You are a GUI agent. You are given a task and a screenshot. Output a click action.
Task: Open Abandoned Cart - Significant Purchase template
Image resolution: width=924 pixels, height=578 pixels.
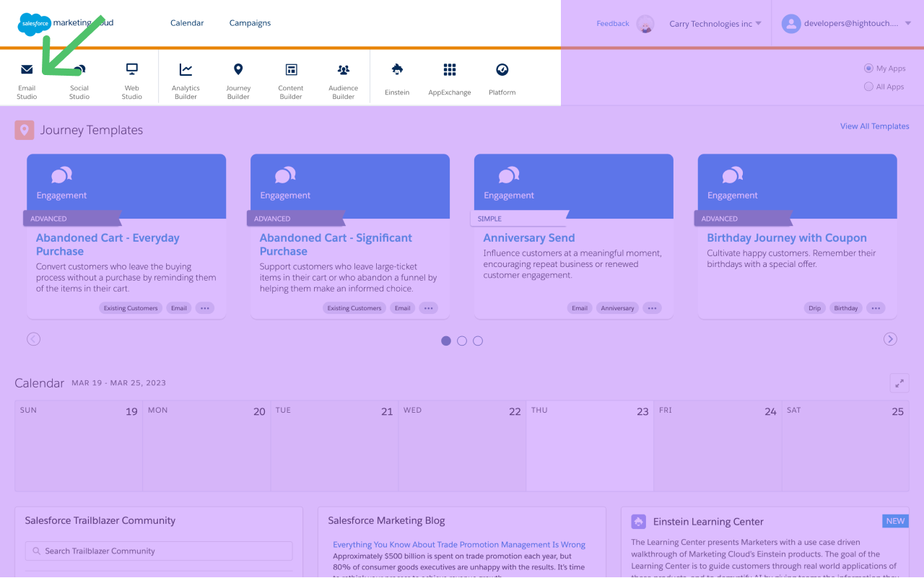(336, 245)
